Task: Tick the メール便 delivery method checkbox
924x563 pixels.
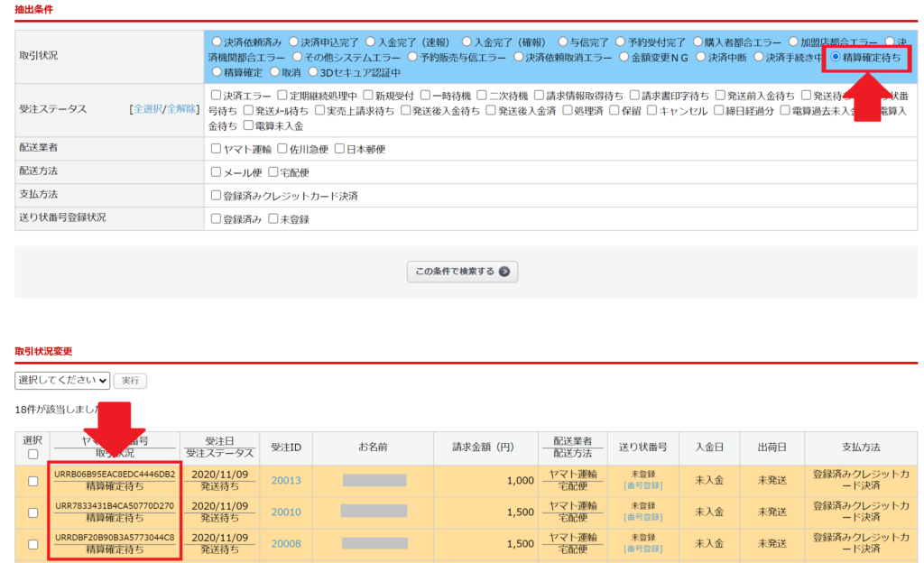Action: point(217,172)
